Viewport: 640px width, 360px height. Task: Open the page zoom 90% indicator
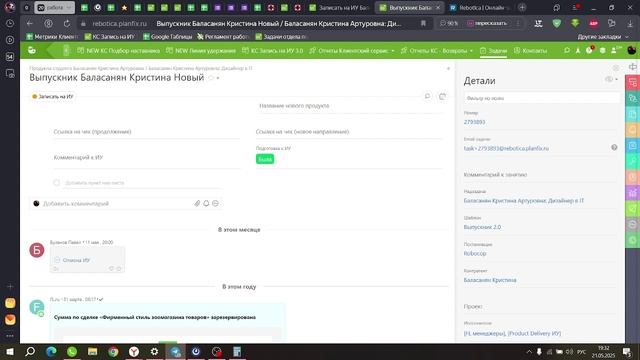[x=449, y=24]
